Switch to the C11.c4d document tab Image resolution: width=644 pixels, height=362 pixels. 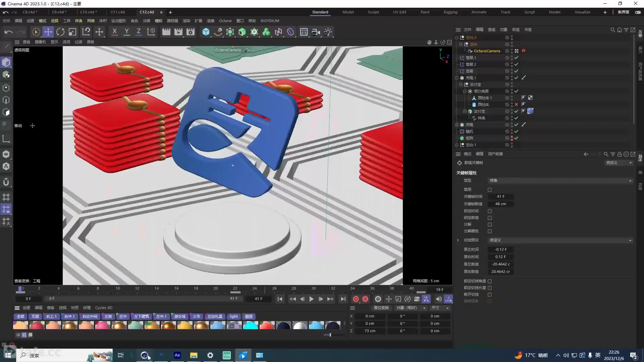(x=118, y=12)
